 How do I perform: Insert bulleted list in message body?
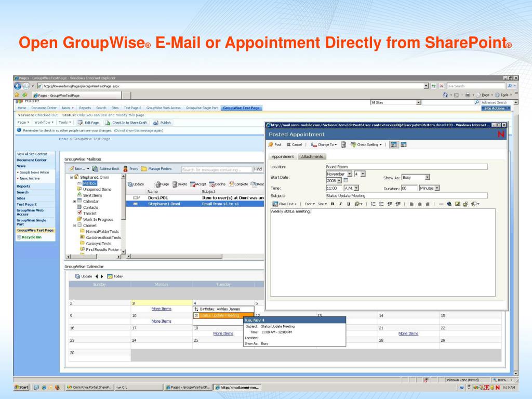click(381, 204)
